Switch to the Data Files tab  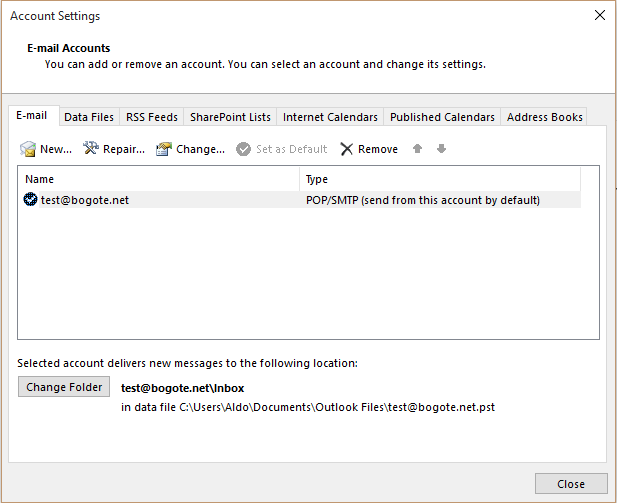(89, 117)
